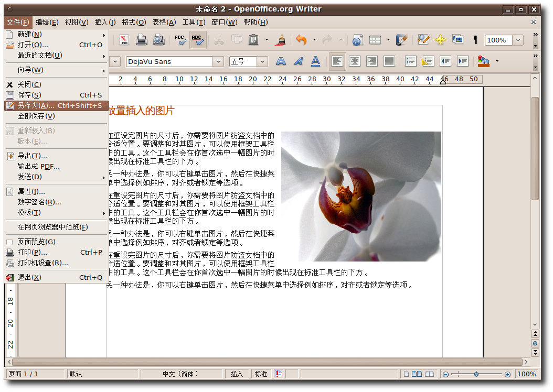Select 在网页浏览器中预览 menu entry
The height and width of the screenshot is (392, 553).
point(57,227)
